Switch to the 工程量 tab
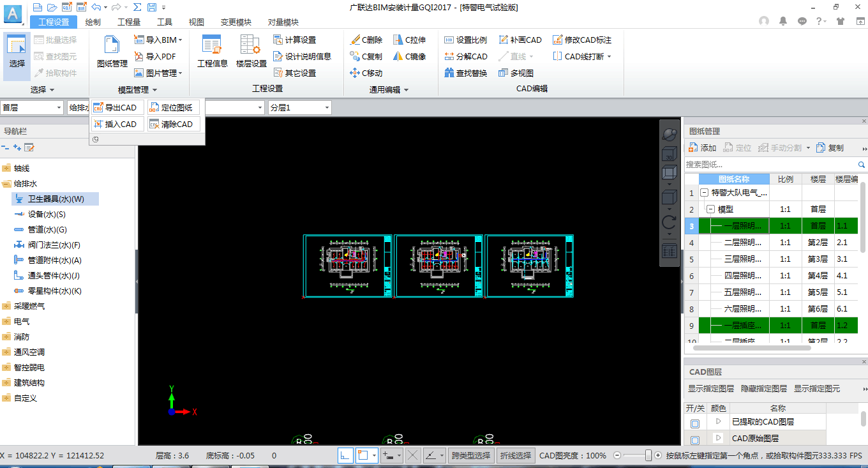This screenshot has height=468, width=868. point(129,22)
